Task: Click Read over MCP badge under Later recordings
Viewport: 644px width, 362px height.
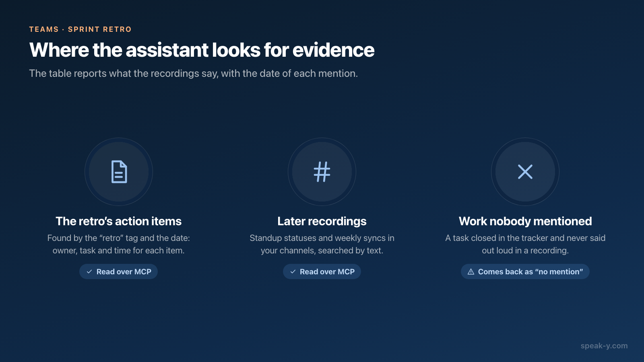Action: 322,271
